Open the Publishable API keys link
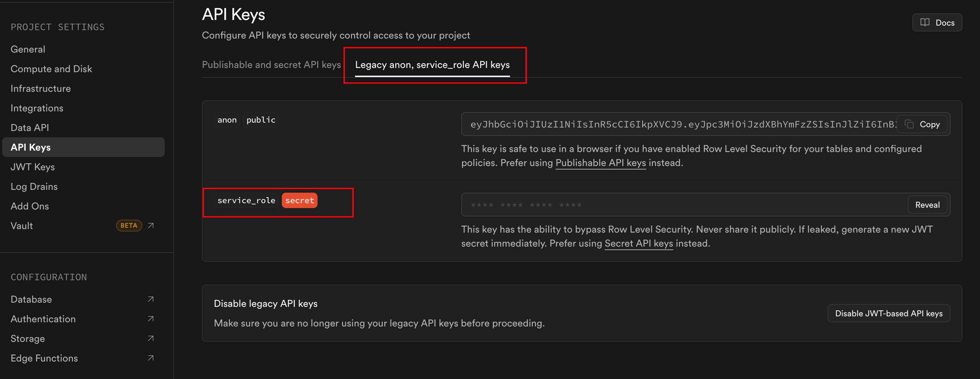 600,163
